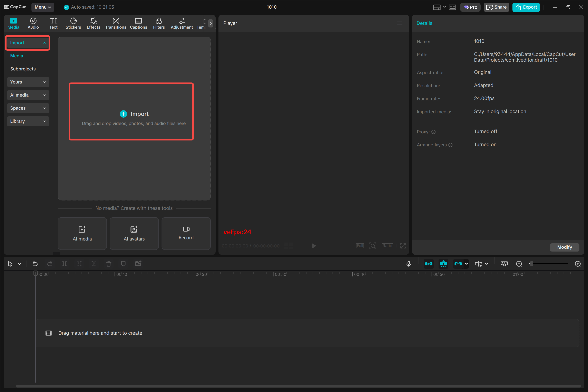Select Subprojects in the sidebar
588x392 pixels.
tap(23, 69)
